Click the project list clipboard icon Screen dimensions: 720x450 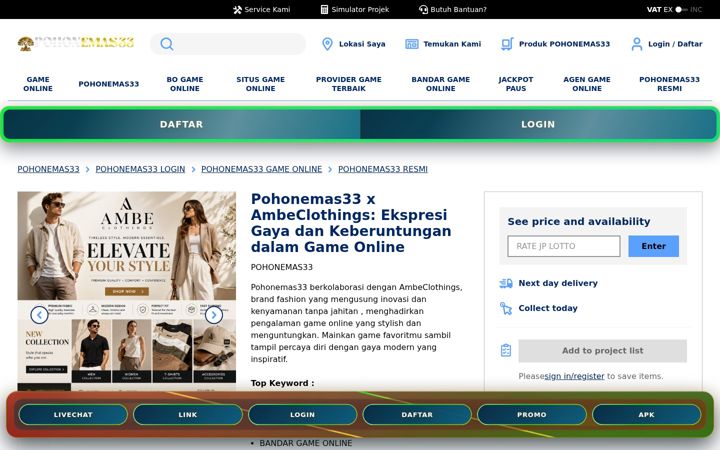(506, 350)
